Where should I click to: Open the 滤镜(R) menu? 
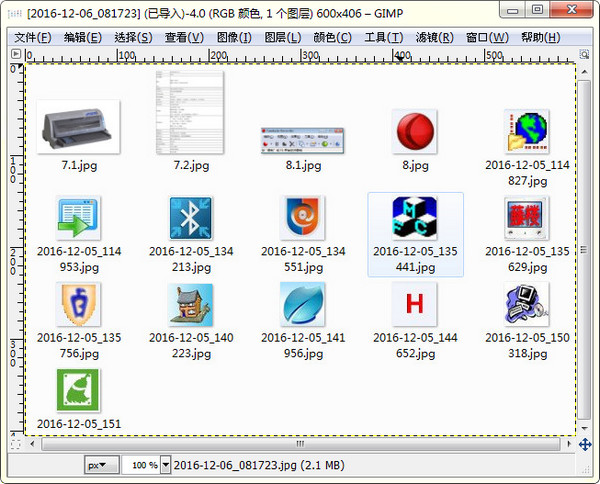click(x=433, y=37)
